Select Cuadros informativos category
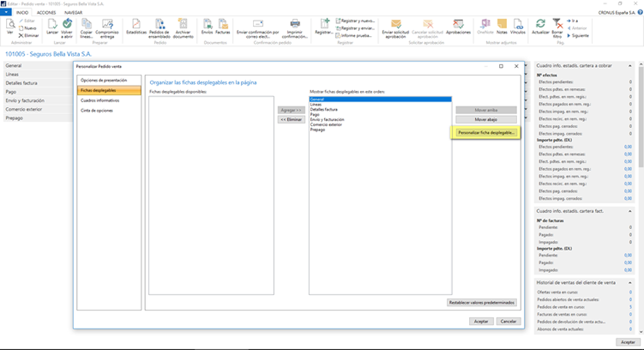This screenshot has width=644, height=350. (x=109, y=100)
